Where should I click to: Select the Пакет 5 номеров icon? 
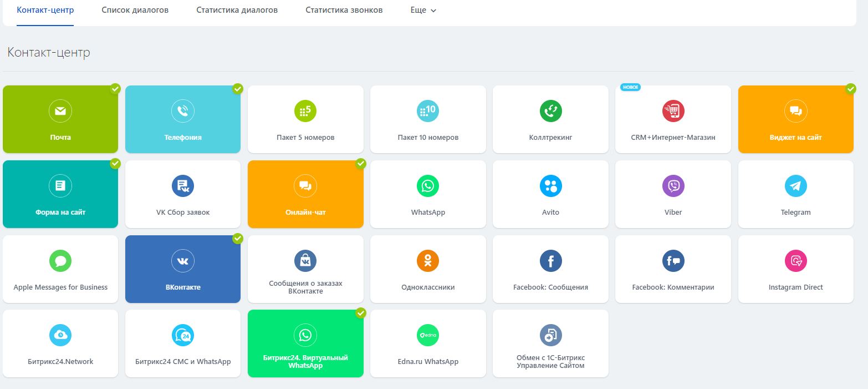point(305,112)
